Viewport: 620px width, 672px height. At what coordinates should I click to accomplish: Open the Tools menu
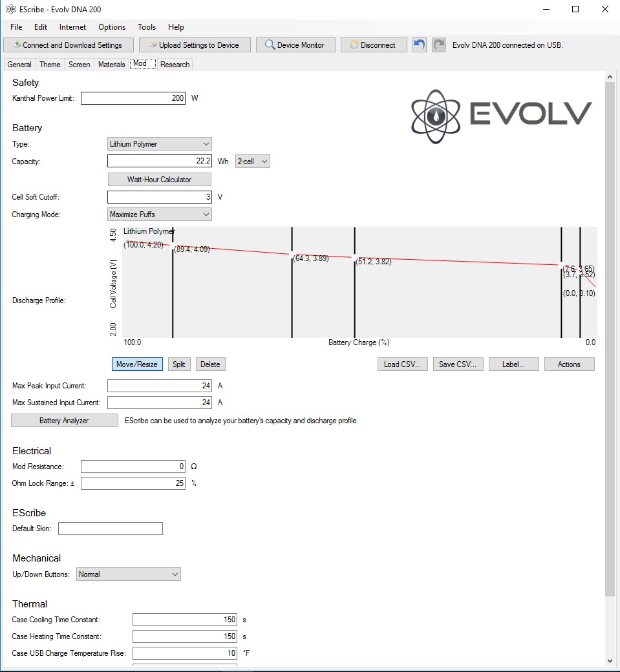point(147,27)
